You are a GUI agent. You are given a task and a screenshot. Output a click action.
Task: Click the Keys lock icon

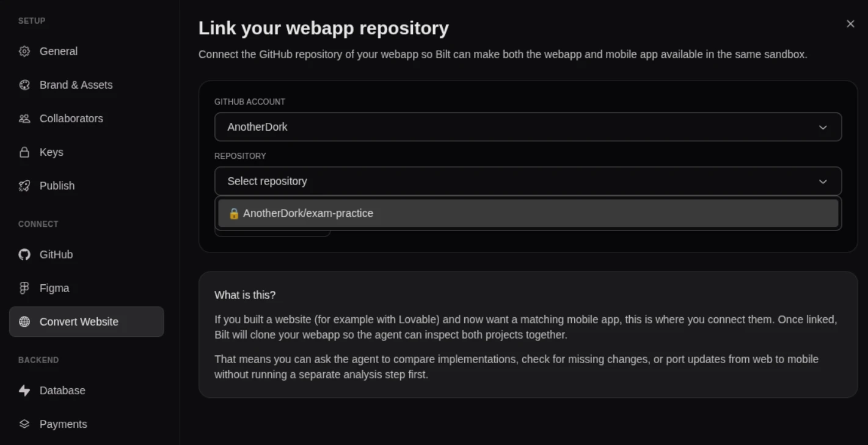pyautogui.click(x=24, y=152)
